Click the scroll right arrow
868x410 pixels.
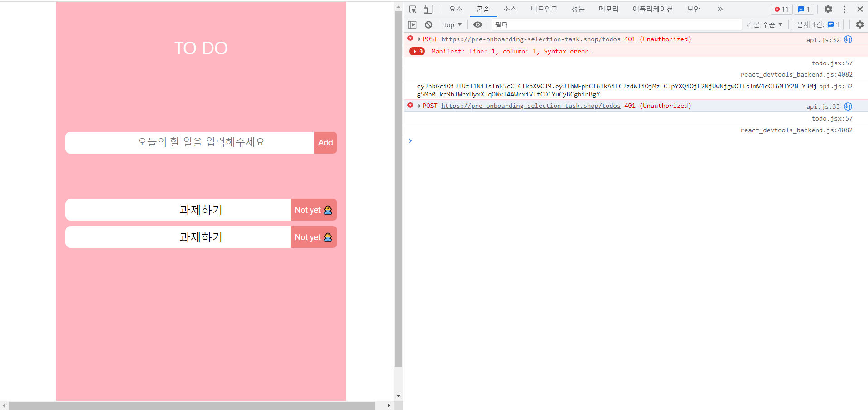(x=389, y=405)
